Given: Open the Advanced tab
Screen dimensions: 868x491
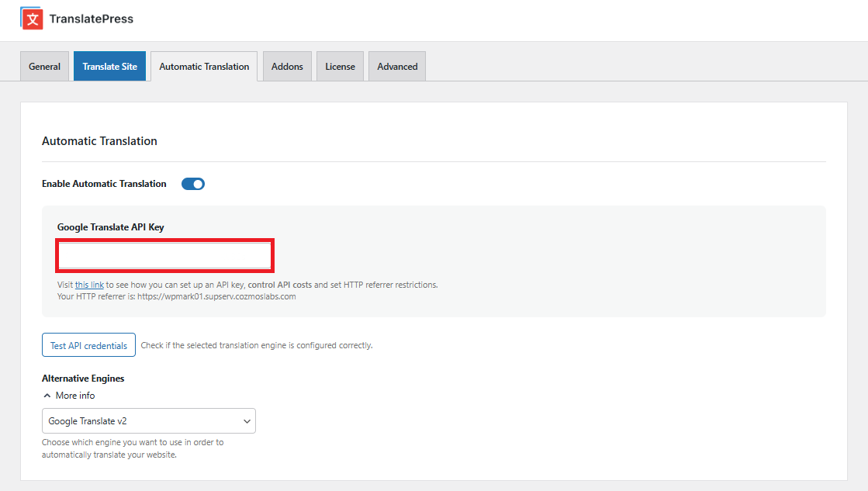Looking at the screenshot, I should coord(396,66).
